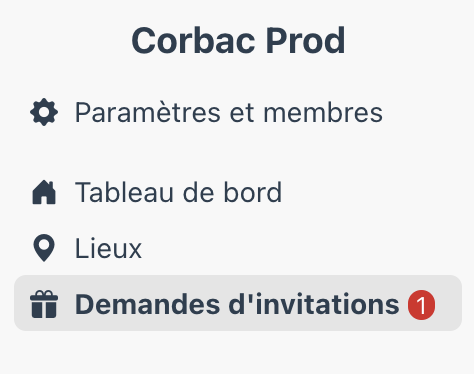Click the bold 'Demandes d'invitations' text
474x374 pixels.
[237, 304]
